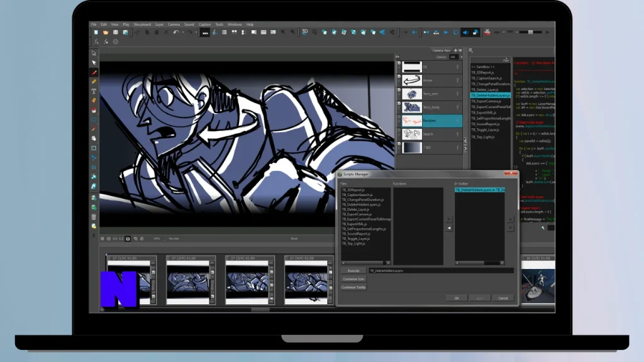Click Customize Tooltip in Scripts Manager

point(353,287)
